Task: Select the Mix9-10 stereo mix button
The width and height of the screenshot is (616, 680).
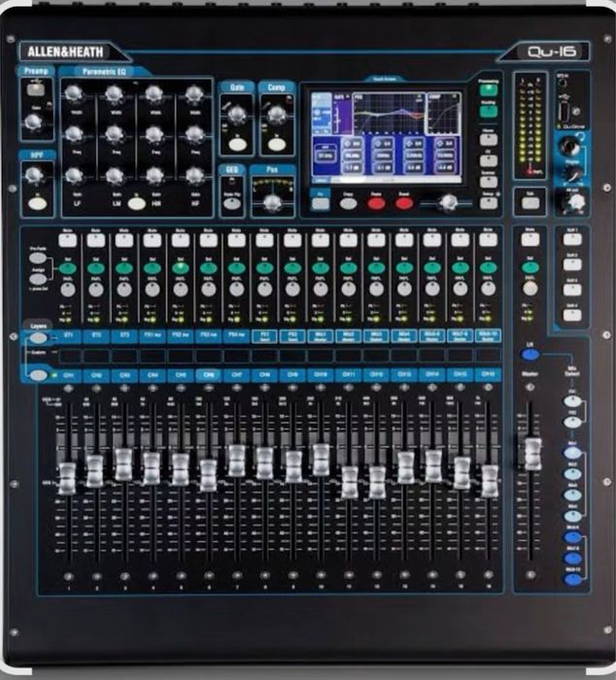Action: (x=572, y=579)
